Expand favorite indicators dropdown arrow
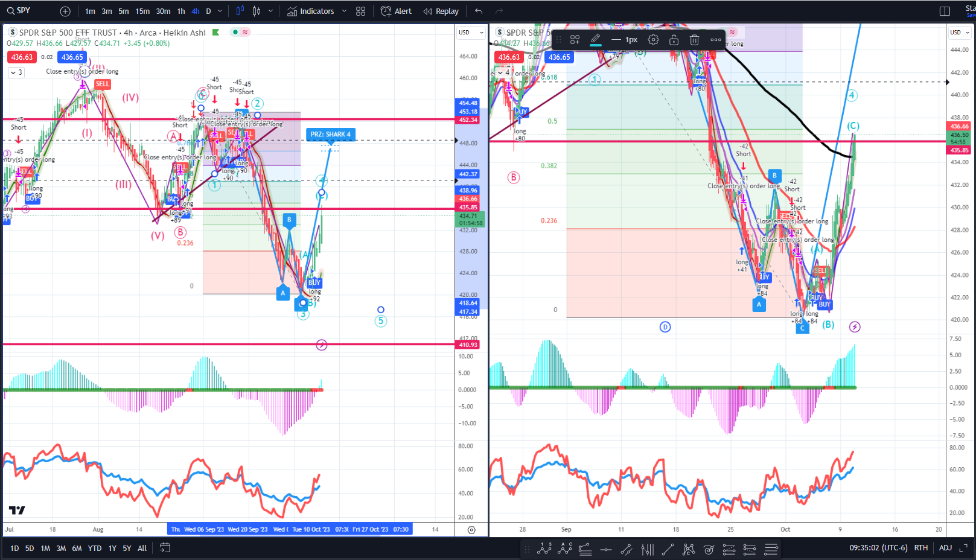 (x=344, y=11)
